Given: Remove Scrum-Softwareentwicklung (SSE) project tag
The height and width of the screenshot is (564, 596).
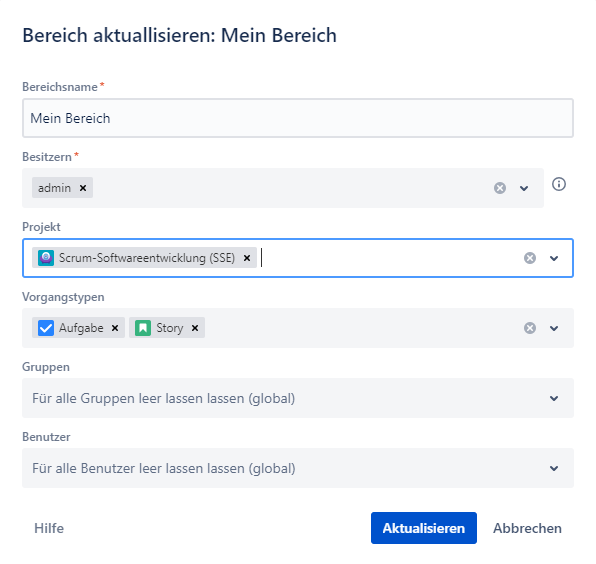Looking at the screenshot, I should point(247,258).
